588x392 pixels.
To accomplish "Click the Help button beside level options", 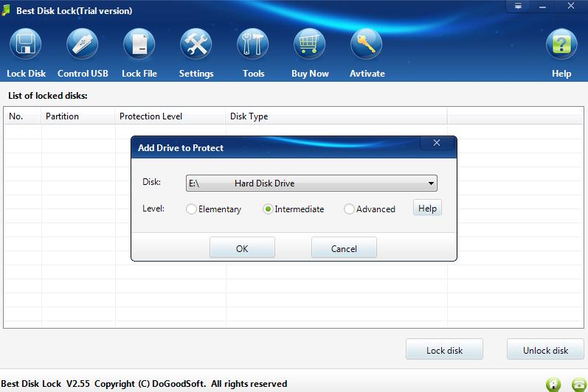I will [427, 209].
